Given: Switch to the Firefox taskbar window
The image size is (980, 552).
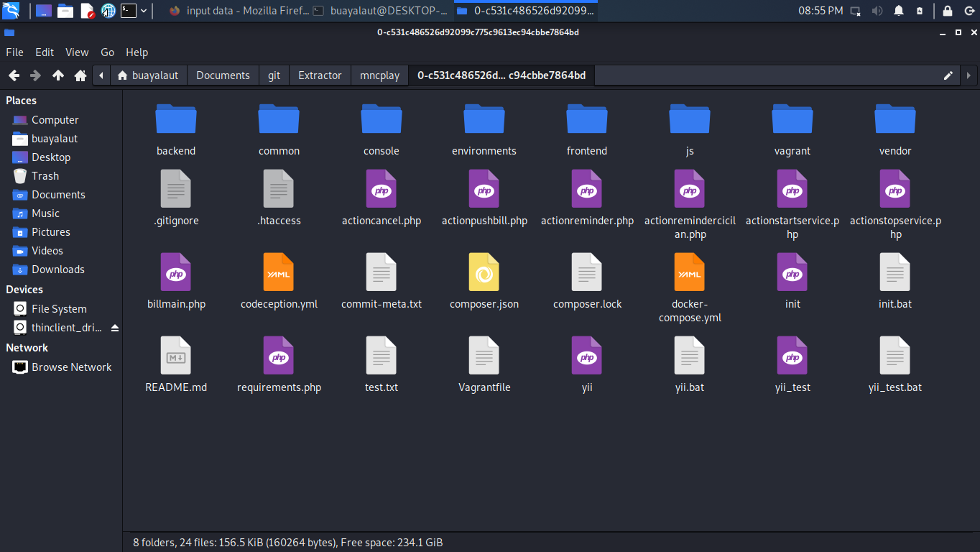Looking at the screenshot, I should click(x=239, y=11).
